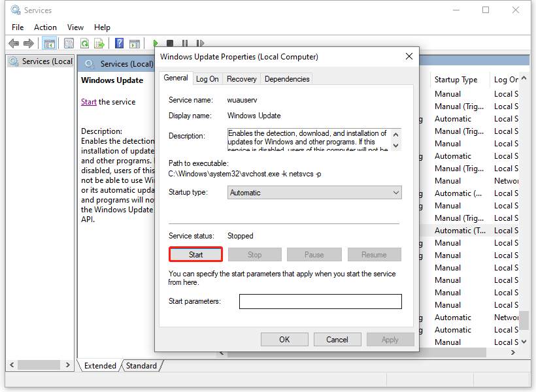This screenshot has width=536, height=392.
Task: Switch to the Dependencies tab
Action: click(287, 79)
